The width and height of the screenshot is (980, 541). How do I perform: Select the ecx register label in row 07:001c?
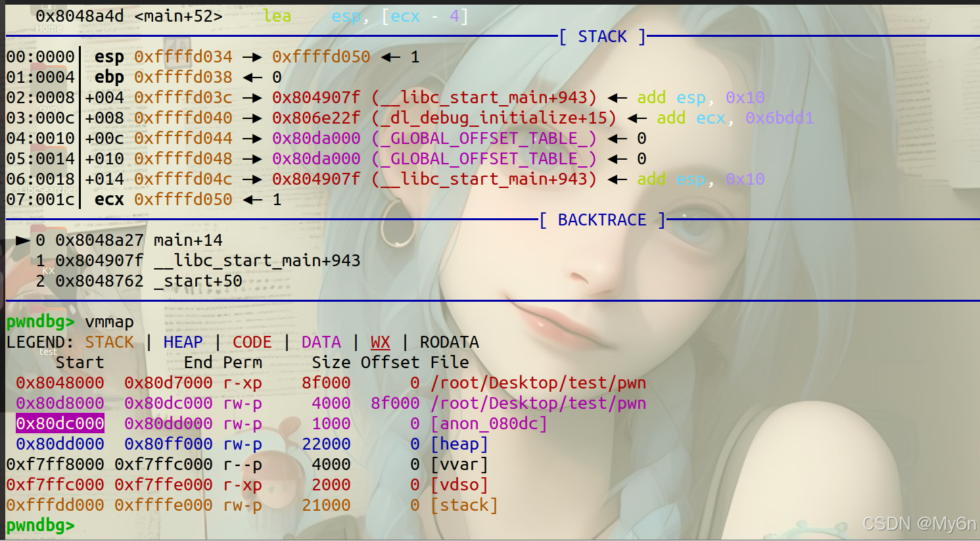(109, 200)
